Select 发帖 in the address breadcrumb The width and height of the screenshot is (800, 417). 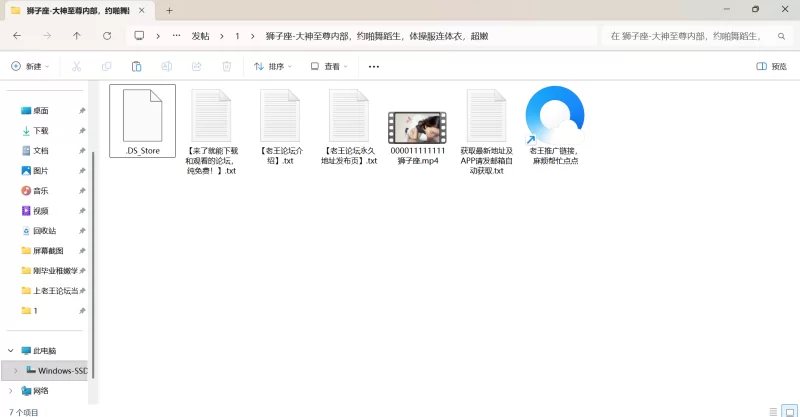[x=200, y=35]
